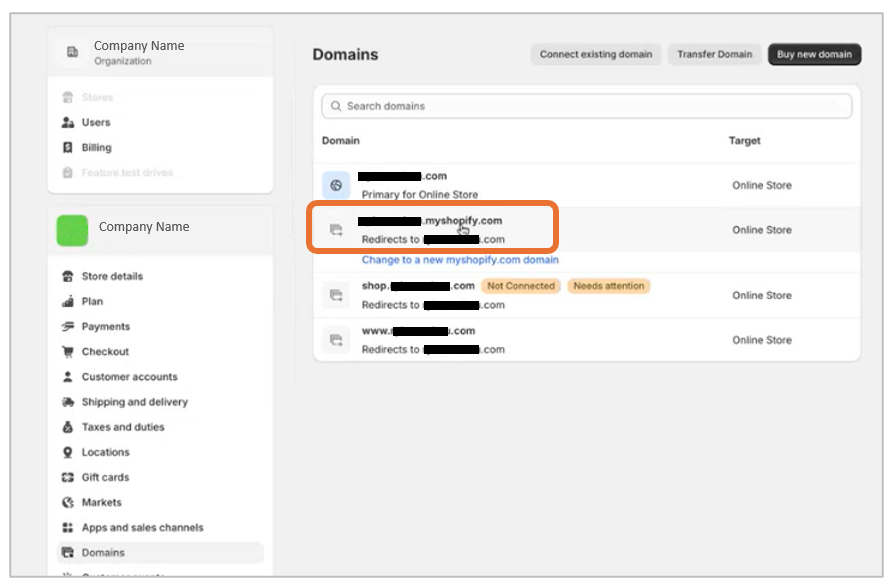Click the magnifier icon in search field
The image size is (892, 586).
coord(336,106)
